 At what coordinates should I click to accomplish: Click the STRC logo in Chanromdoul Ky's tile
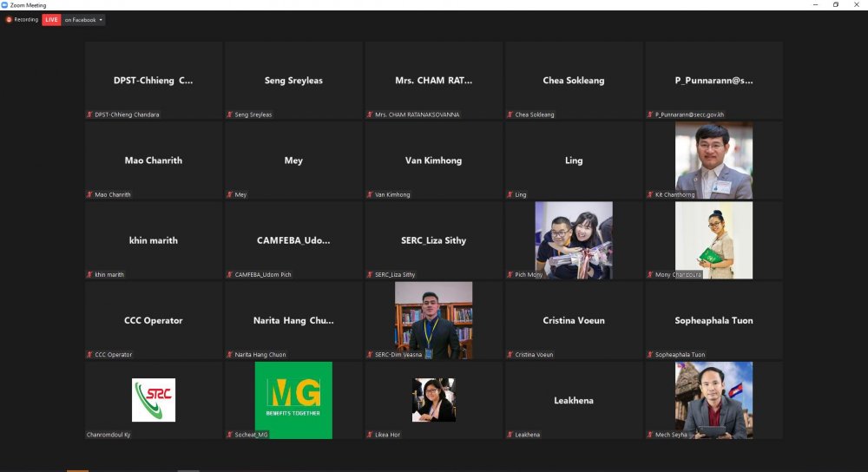tap(154, 399)
